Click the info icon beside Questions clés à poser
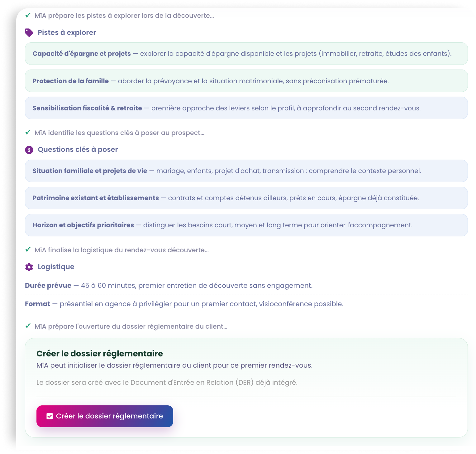This screenshot has width=476, height=454. (29, 150)
